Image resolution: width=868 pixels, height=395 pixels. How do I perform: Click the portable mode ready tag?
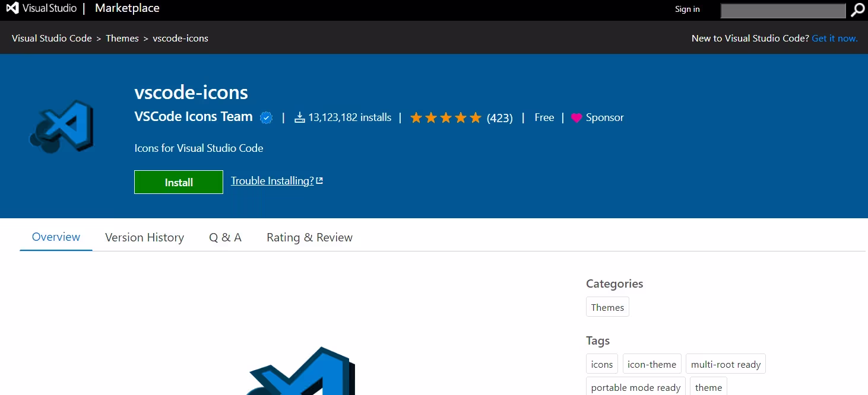point(636,387)
